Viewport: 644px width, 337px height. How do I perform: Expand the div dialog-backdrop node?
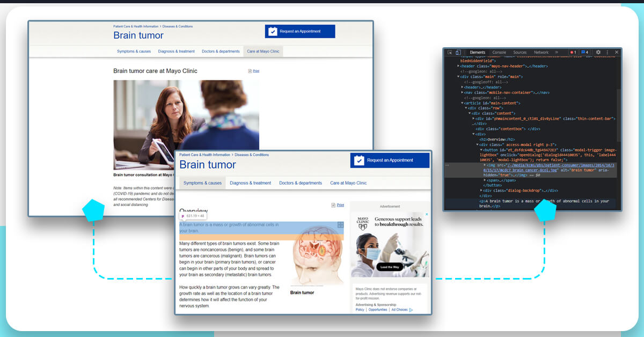coord(481,190)
